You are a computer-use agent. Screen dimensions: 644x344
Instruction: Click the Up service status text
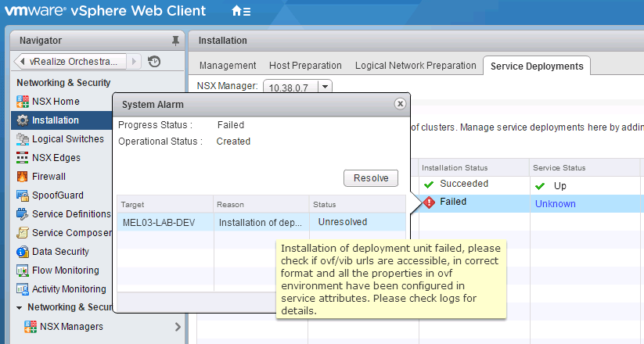pyautogui.click(x=560, y=186)
